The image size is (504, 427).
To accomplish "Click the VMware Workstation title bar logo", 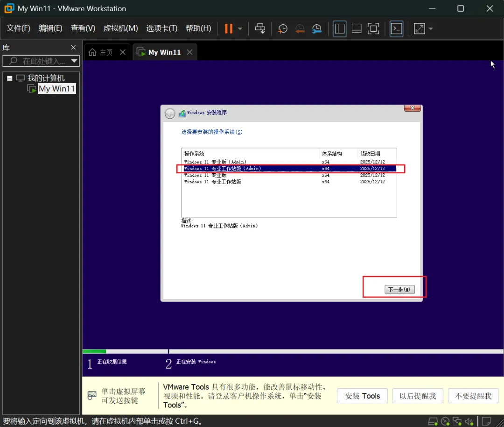I will coord(9,8).
